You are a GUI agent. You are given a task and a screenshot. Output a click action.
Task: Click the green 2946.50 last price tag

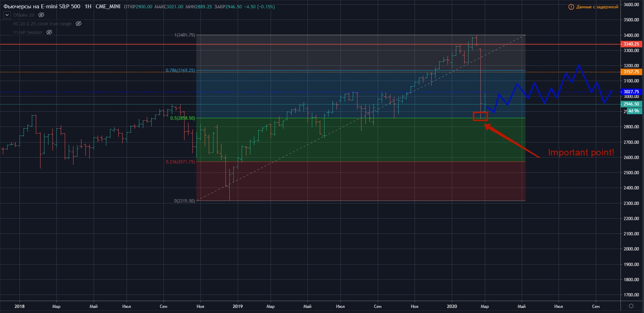(631, 104)
